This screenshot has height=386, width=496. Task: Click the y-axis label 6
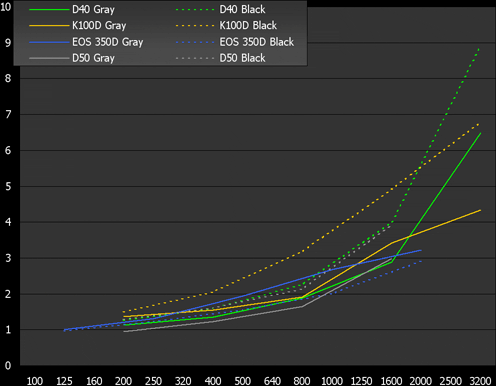8,150
